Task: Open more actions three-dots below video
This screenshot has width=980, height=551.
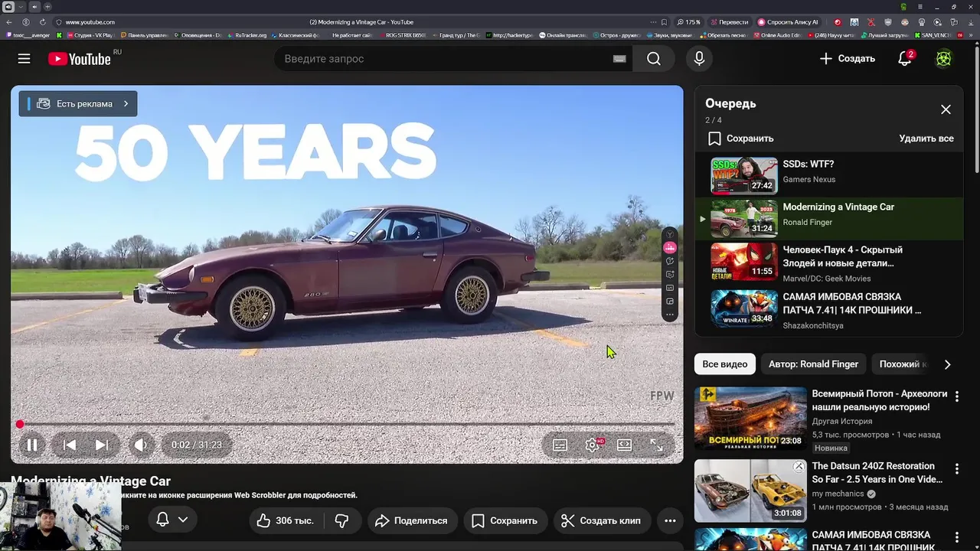Action: (x=670, y=520)
